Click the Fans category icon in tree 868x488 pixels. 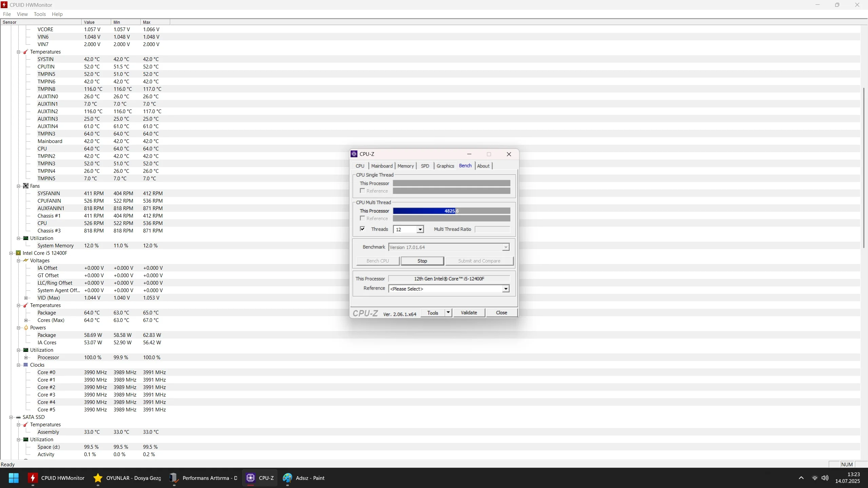(26, 186)
